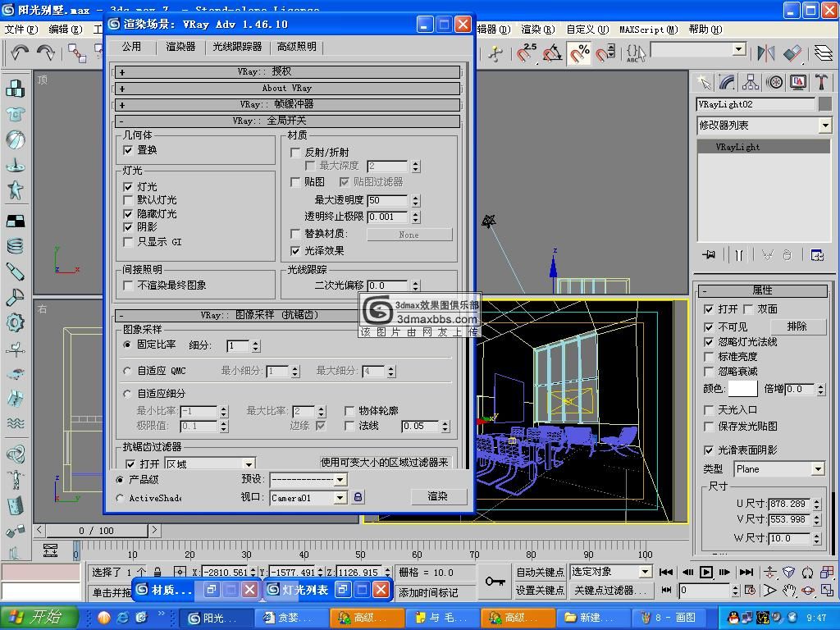Click the 最大透明度 field showing 50

pos(387,200)
